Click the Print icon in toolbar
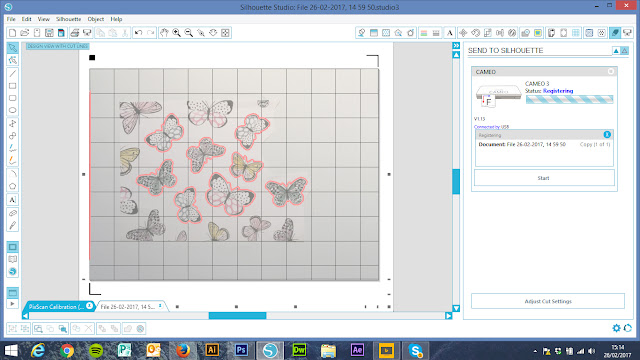The height and width of the screenshot is (360, 640). [75, 33]
